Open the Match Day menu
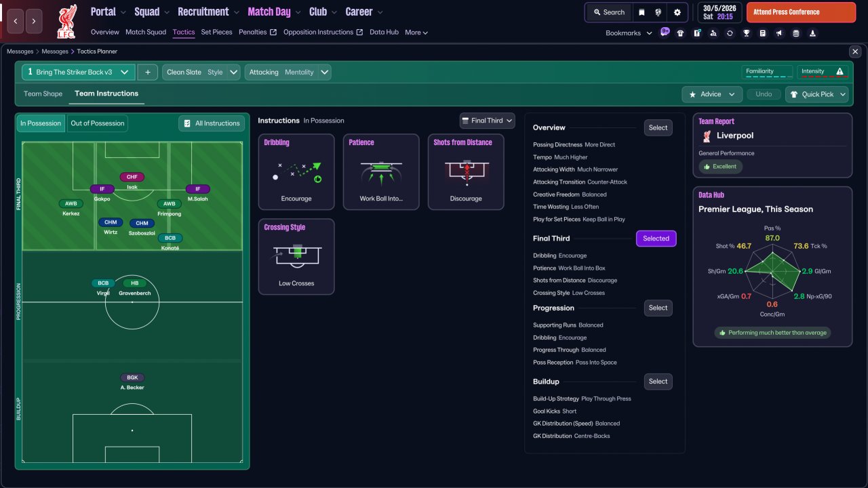 (275, 12)
